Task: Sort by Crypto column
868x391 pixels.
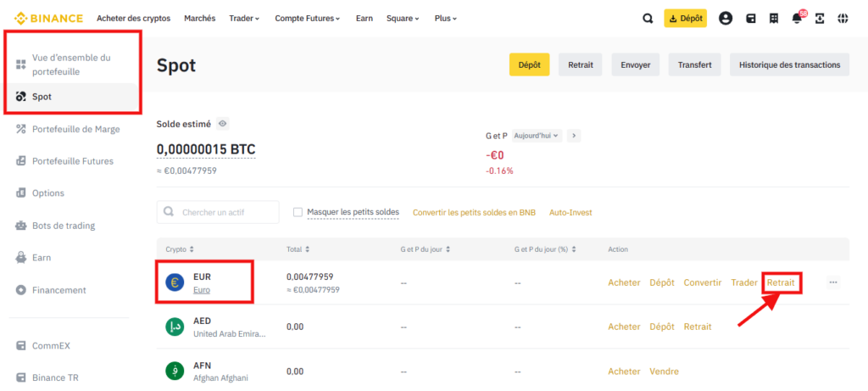Action: (180, 249)
